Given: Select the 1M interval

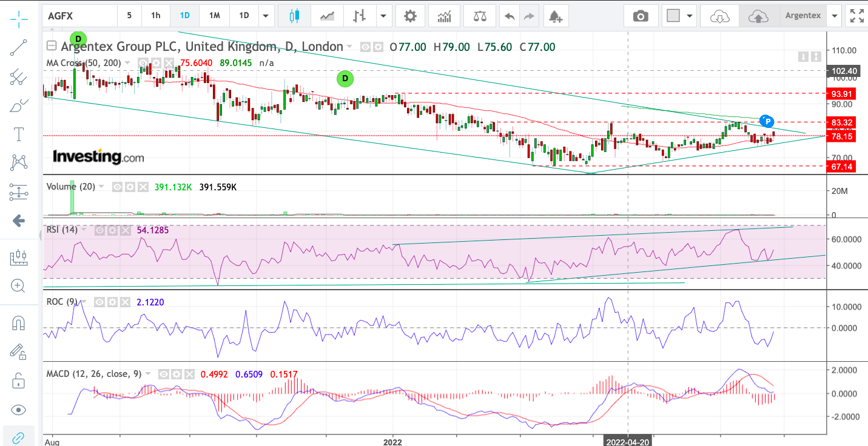Looking at the screenshot, I should [x=214, y=16].
